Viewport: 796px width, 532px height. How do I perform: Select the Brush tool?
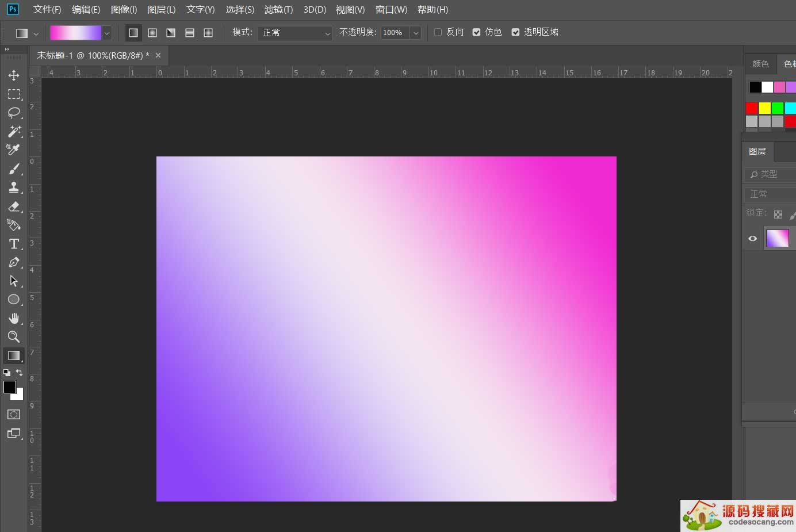14,169
